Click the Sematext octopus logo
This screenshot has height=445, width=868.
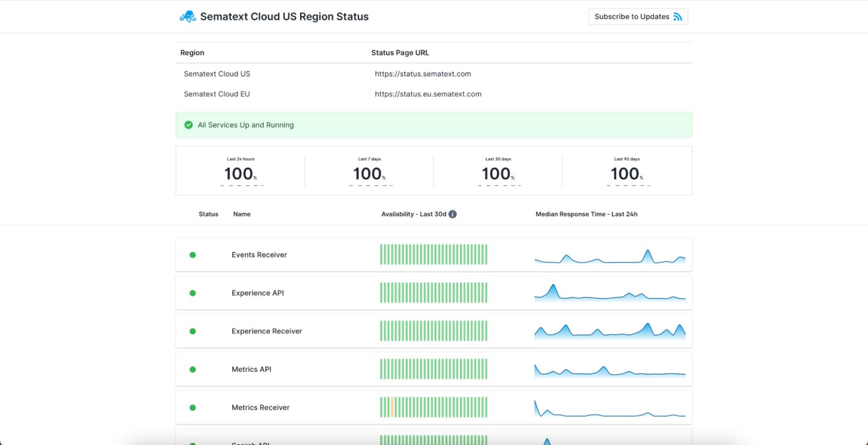188,16
